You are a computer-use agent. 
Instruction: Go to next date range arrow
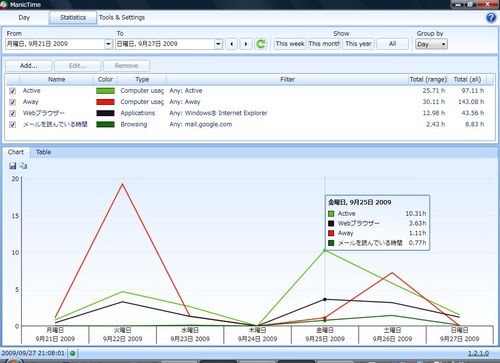coord(246,44)
